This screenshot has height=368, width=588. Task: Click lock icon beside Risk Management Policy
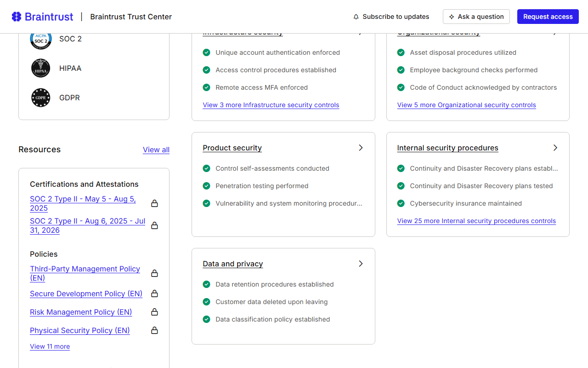click(155, 312)
